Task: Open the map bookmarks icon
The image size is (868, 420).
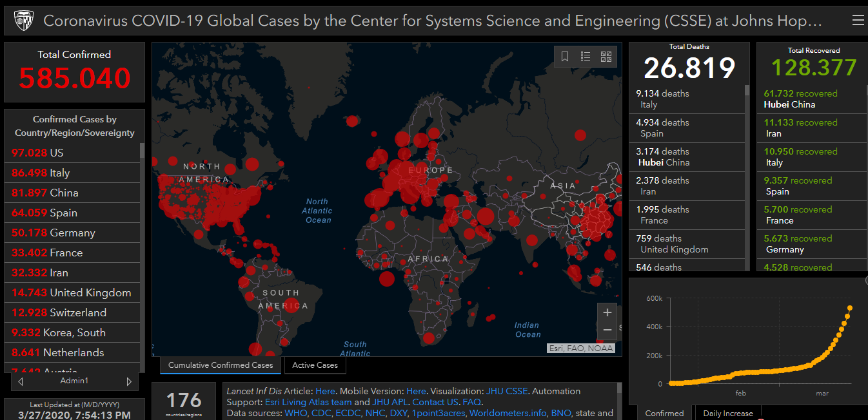Action: pos(565,57)
